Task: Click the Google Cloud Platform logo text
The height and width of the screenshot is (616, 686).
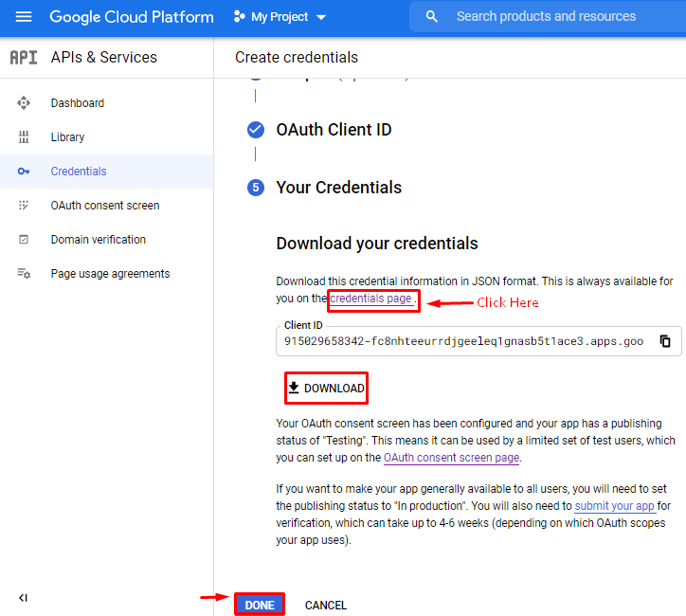Action: pos(132,17)
